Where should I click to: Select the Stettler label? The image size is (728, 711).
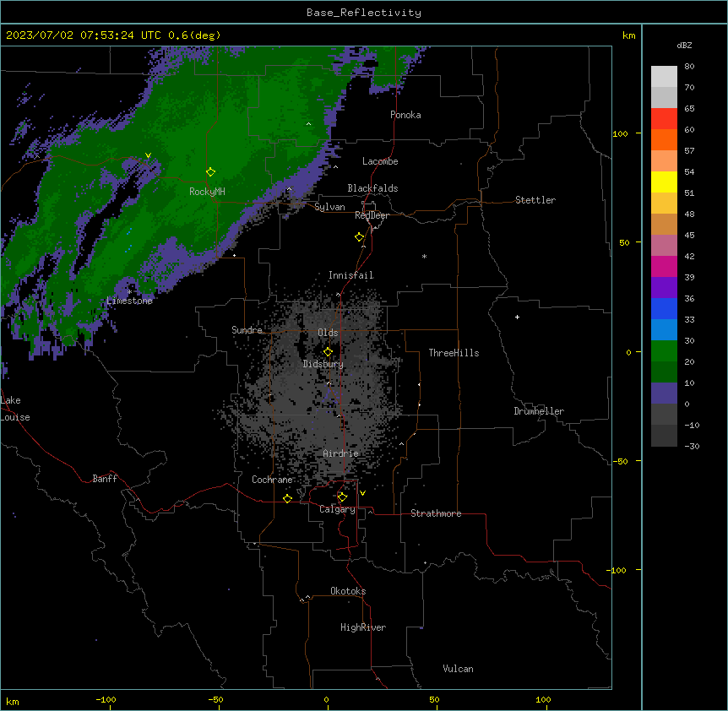tap(535, 200)
